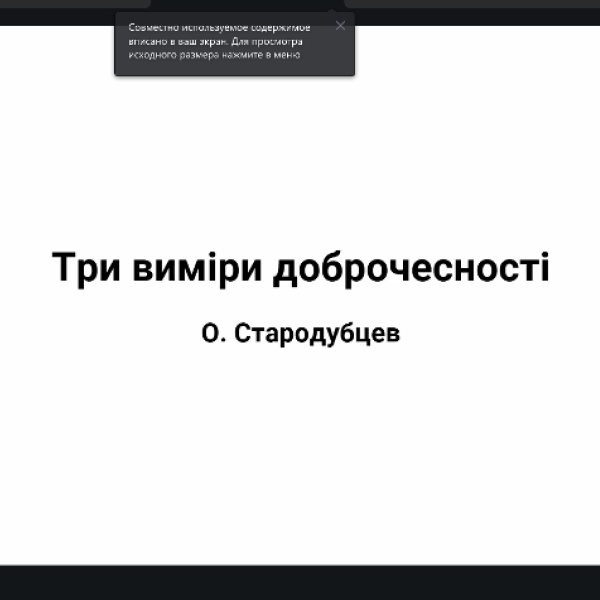Image resolution: width=600 pixels, height=600 pixels.
Task: Dismiss the shared content notification with X
Action: pos(340,26)
